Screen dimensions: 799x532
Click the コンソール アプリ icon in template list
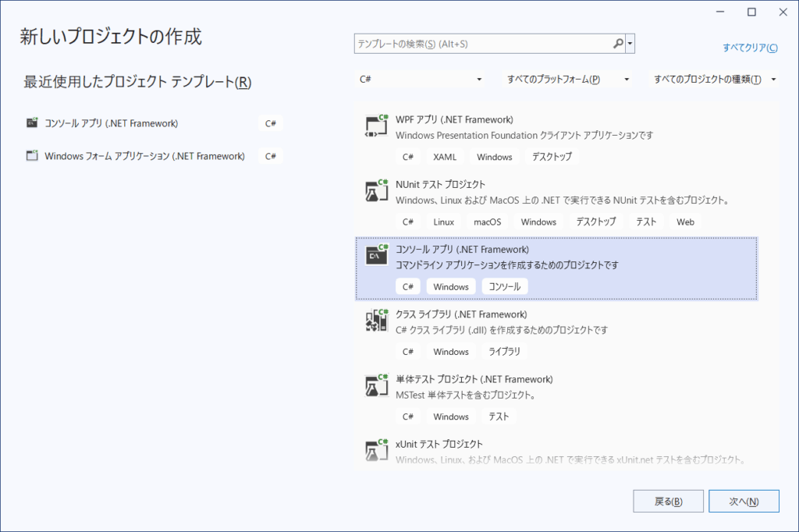(x=377, y=255)
